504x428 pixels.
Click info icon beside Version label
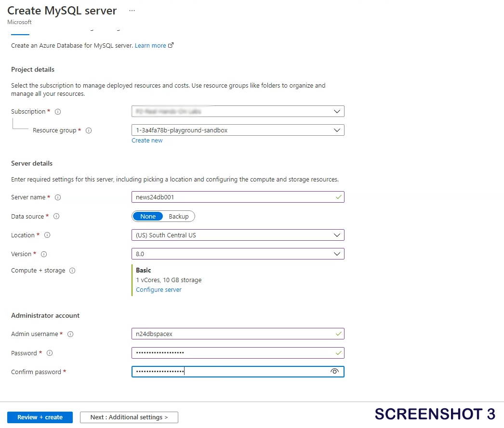click(x=44, y=254)
